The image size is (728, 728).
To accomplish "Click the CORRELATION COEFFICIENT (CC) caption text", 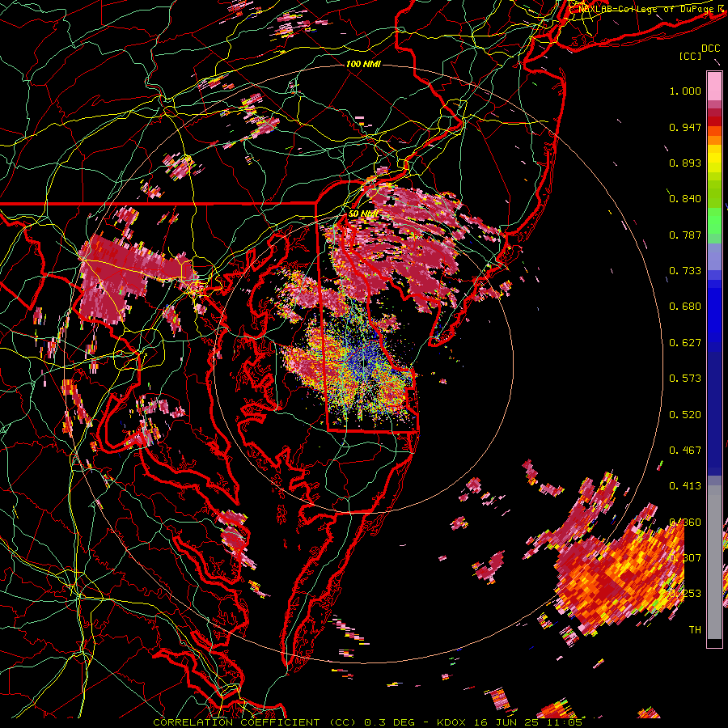I will click(254, 722).
